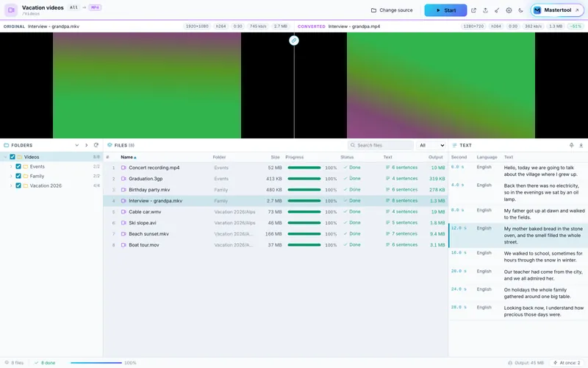This screenshot has height=368, width=588.
Task: Click video icon of Boat tour.mov
Action: click(x=123, y=245)
